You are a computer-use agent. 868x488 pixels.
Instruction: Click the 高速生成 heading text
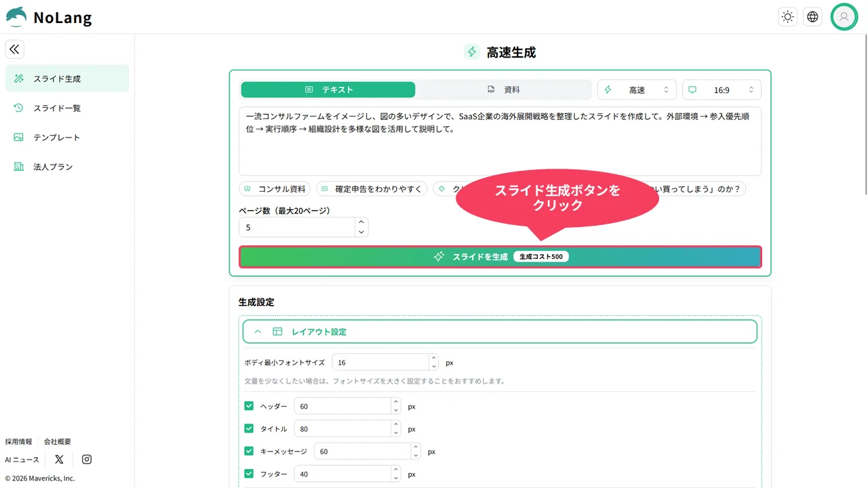point(511,52)
